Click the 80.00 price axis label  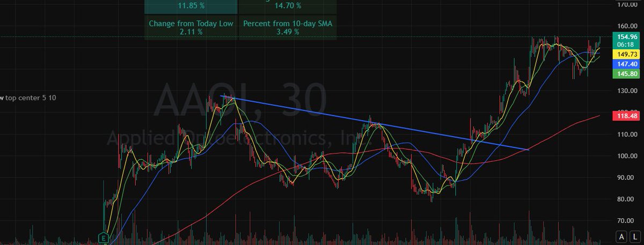point(626,199)
